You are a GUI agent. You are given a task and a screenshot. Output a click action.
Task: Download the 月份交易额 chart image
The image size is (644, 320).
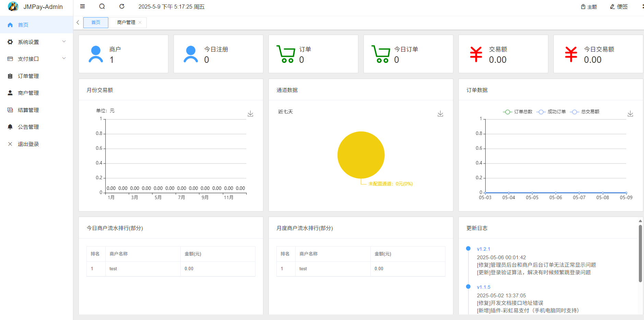pos(250,114)
